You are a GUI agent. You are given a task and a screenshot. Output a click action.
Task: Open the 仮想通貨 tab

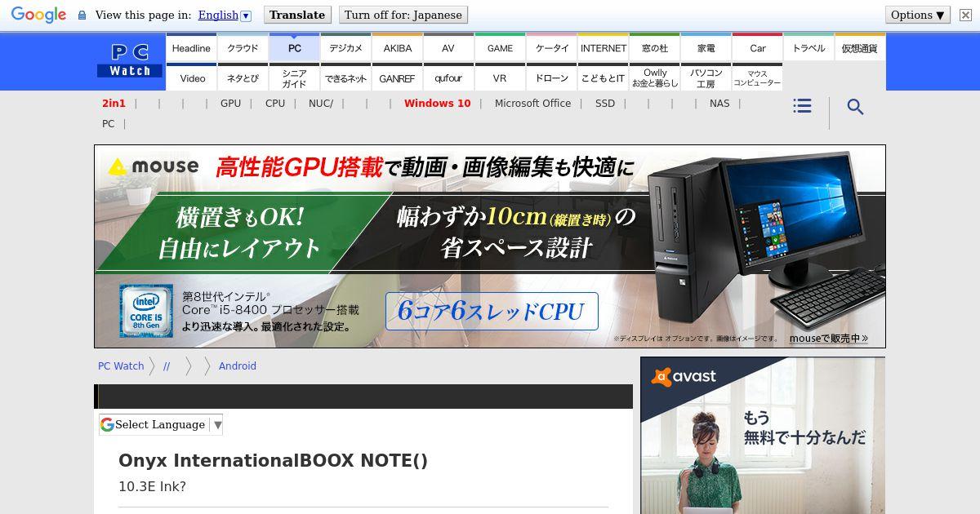860,48
